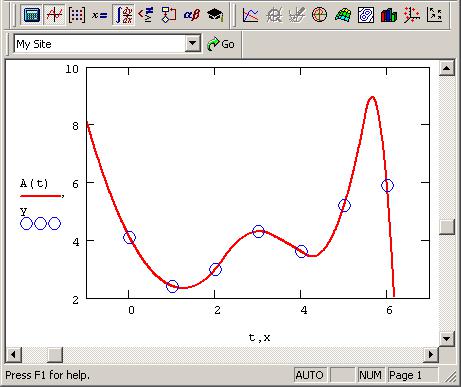Open the Graph toolbar icon

click(54, 14)
